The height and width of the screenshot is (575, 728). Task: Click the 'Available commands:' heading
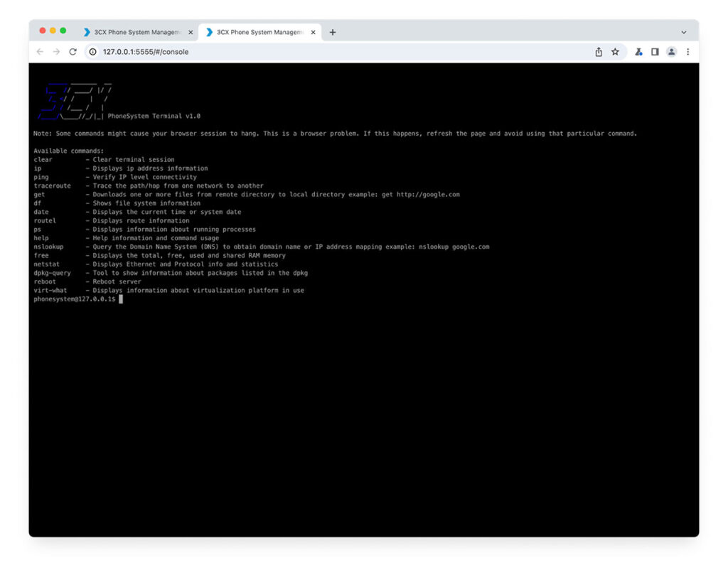pos(69,151)
